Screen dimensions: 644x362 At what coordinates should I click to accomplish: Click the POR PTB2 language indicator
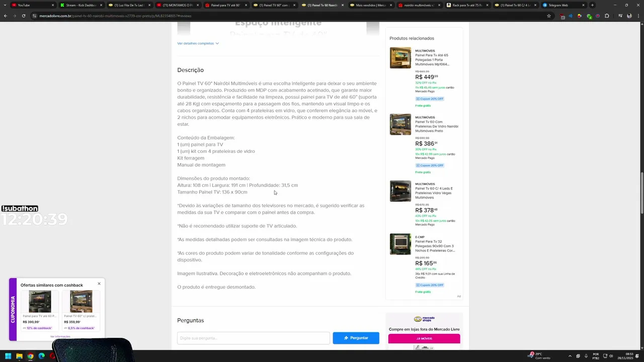(596, 356)
